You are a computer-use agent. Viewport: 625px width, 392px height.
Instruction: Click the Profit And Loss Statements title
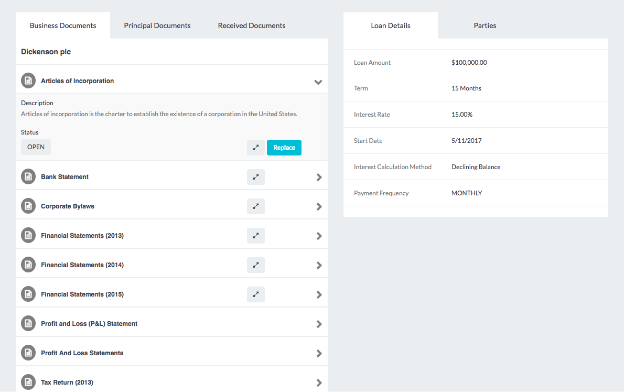pos(82,353)
